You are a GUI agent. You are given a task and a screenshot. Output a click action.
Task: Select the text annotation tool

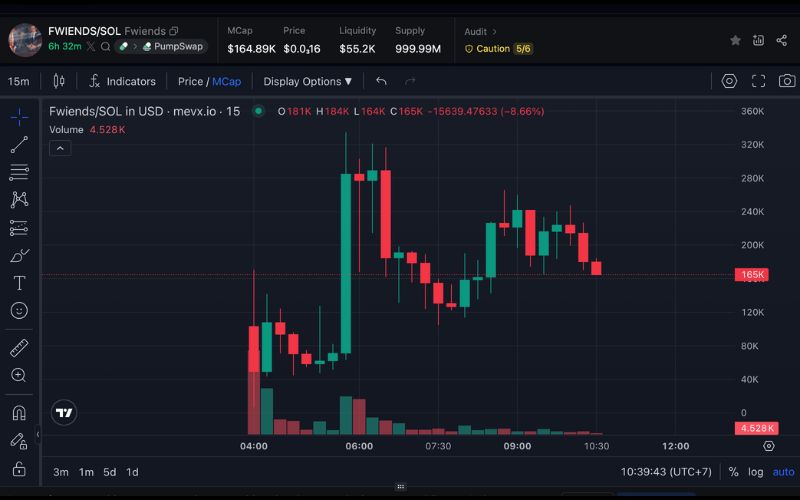(x=19, y=283)
